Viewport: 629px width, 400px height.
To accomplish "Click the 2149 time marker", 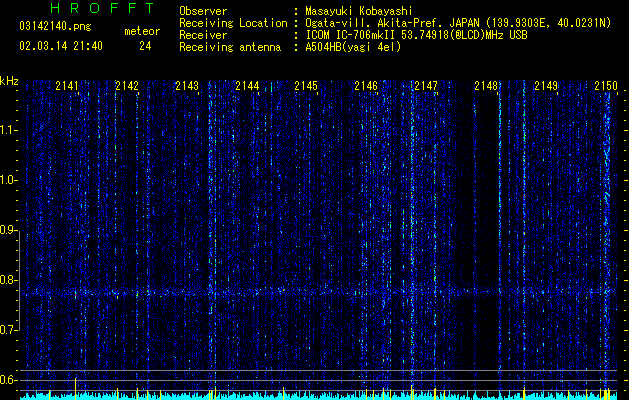I will 546,86.
